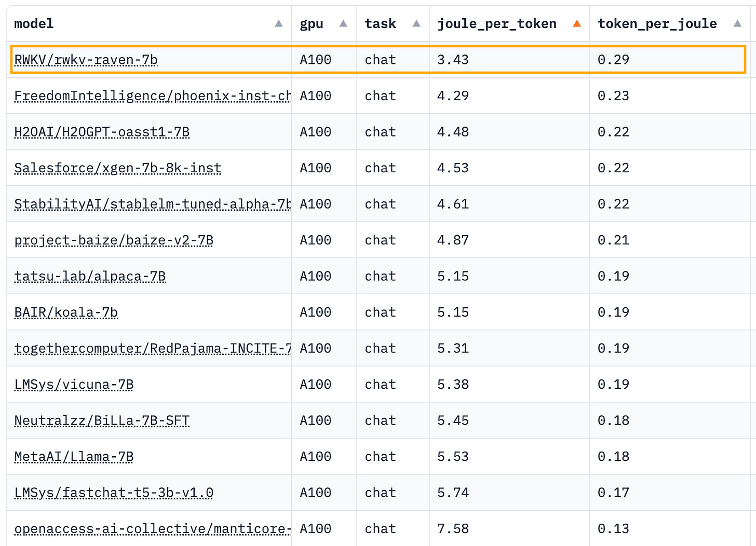The image size is (756, 546).
Task: Sort by task column arrow
Action: 416,24
